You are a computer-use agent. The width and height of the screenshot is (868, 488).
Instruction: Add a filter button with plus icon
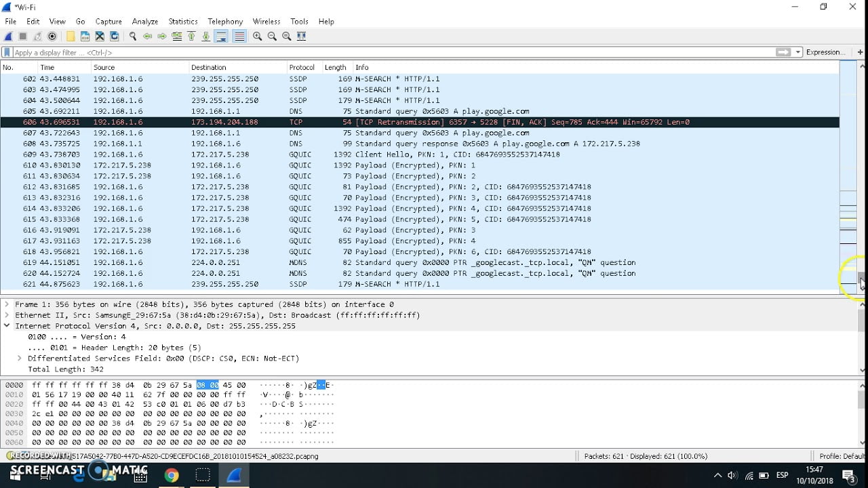(860, 52)
